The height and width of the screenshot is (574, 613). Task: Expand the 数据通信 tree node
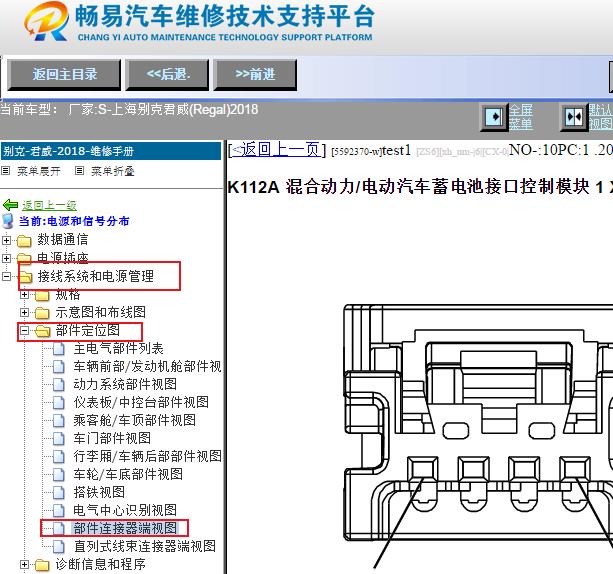[6, 240]
